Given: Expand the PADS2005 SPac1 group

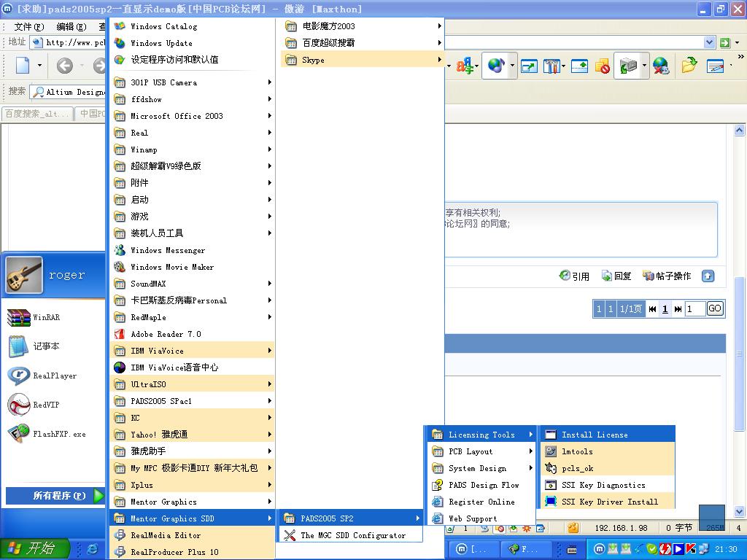Looking at the screenshot, I should coord(193,401).
